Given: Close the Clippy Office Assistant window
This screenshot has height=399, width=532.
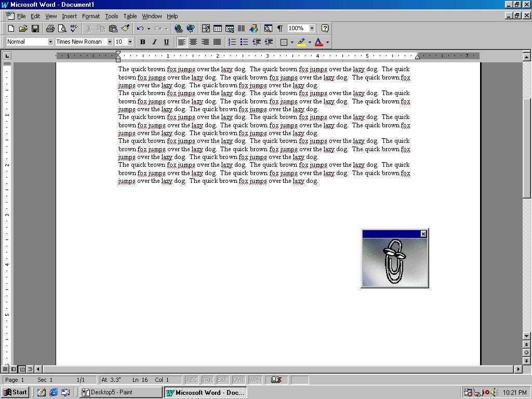Looking at the screenshot, I should click(423, 234).
